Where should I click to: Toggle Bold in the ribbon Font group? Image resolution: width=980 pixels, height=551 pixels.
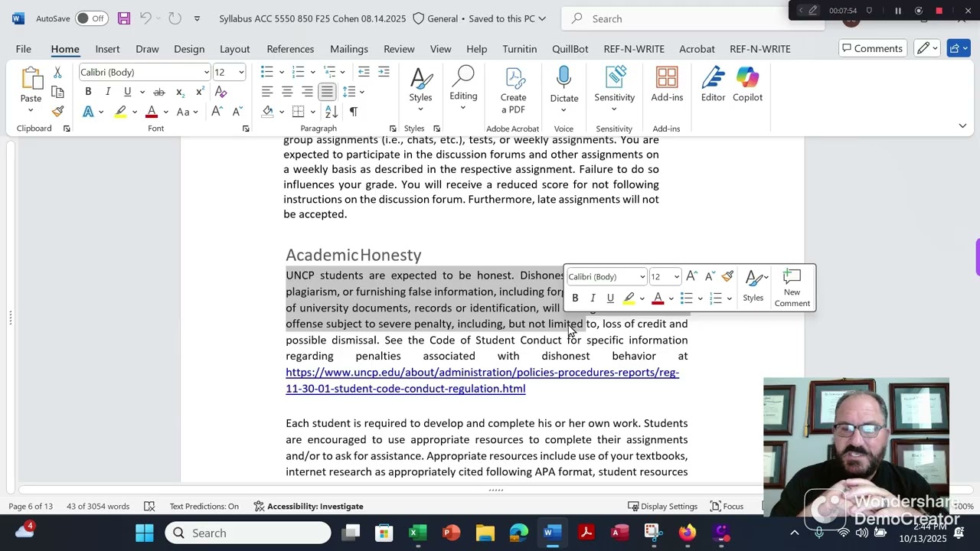point(88,92)
